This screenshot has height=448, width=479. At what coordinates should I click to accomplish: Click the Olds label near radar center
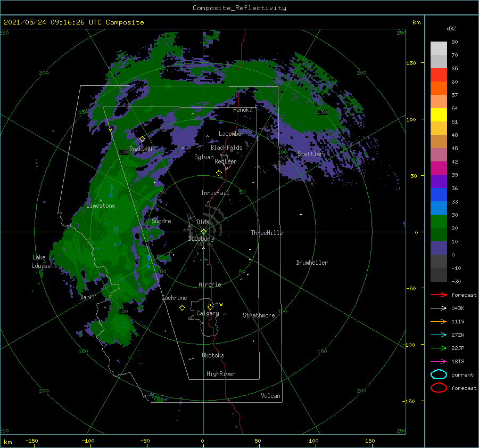coord(203,222)
